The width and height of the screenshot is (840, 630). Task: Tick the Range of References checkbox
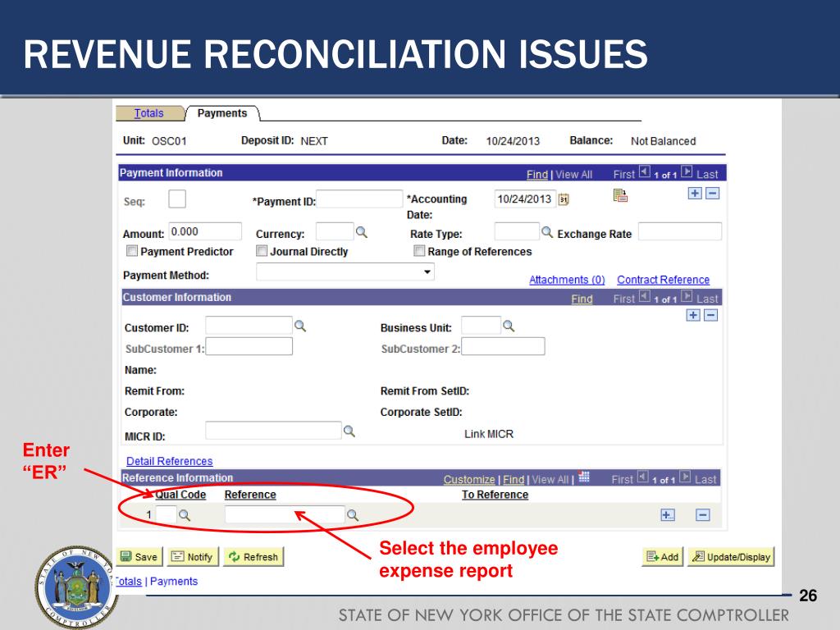point(419,251)
